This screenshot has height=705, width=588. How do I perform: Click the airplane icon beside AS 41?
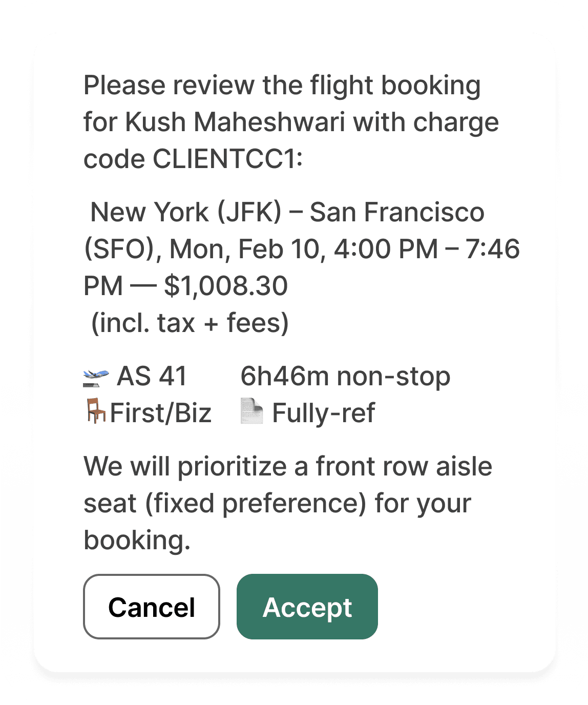pyautogui.click(x=96, y=377)
